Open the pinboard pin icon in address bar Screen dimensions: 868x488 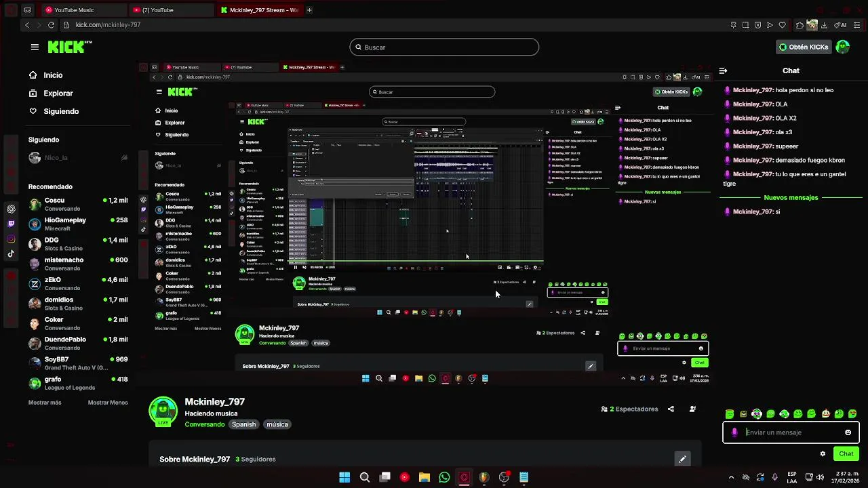click(733, 25)
